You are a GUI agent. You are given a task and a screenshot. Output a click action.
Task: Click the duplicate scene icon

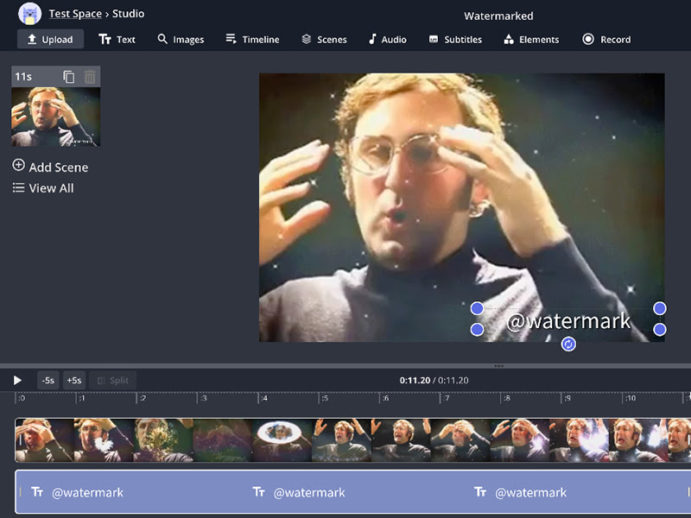[69, 77]
